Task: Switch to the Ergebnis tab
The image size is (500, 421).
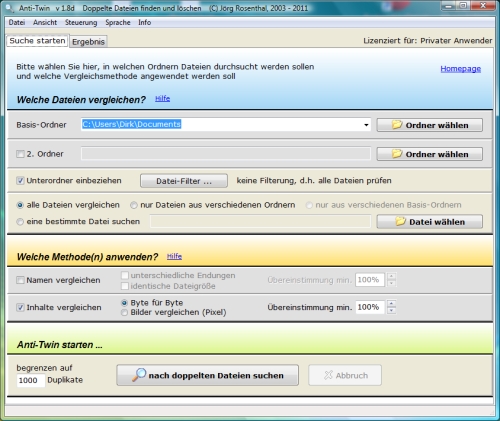Action: pos(88,42)
